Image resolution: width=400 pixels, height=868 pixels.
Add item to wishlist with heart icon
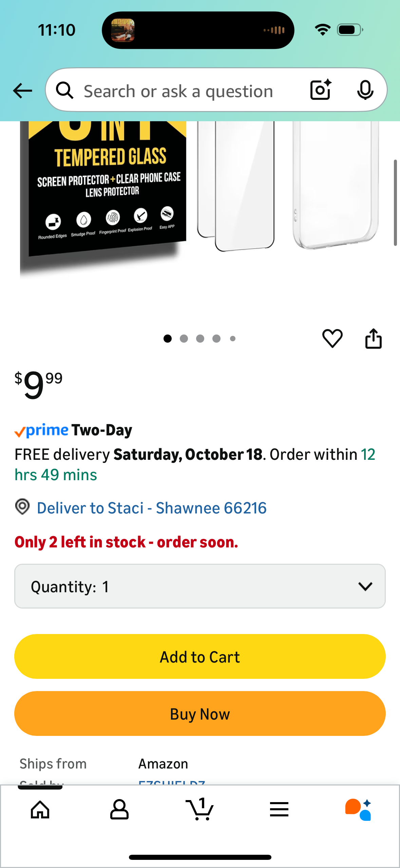[332, 338]
